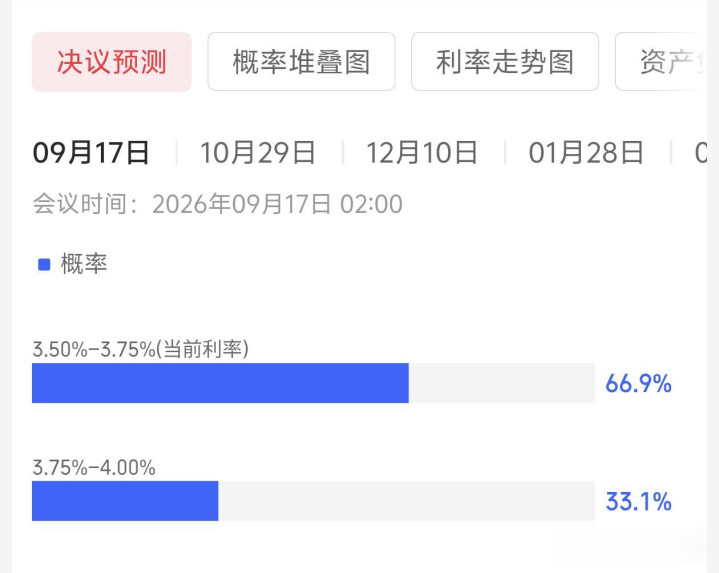Pick the 01月28日 meeting date
The width and height of the screenshot is (719, 573).
[x=586, y=153]
